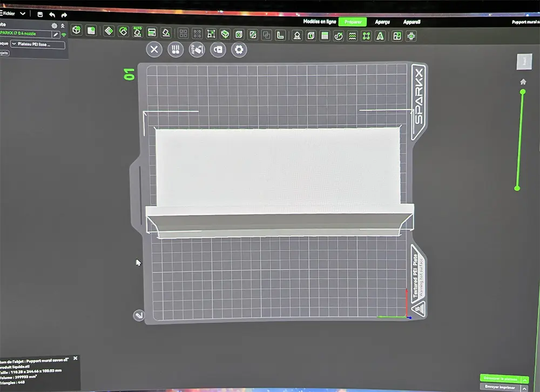Expand the Envoyer imprimer options arrow
540x392 pixels.
[524, 388]
